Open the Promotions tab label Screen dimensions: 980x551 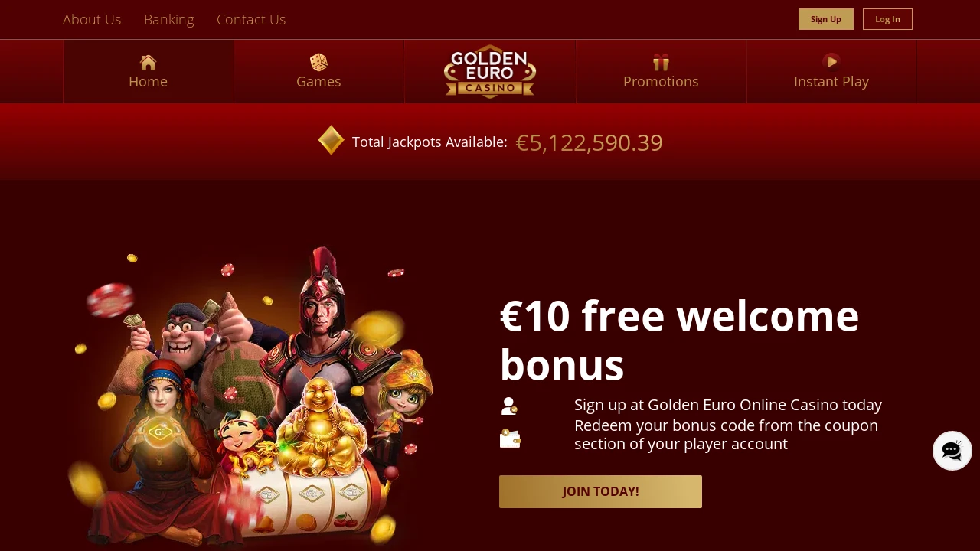[x=661, y=81]
